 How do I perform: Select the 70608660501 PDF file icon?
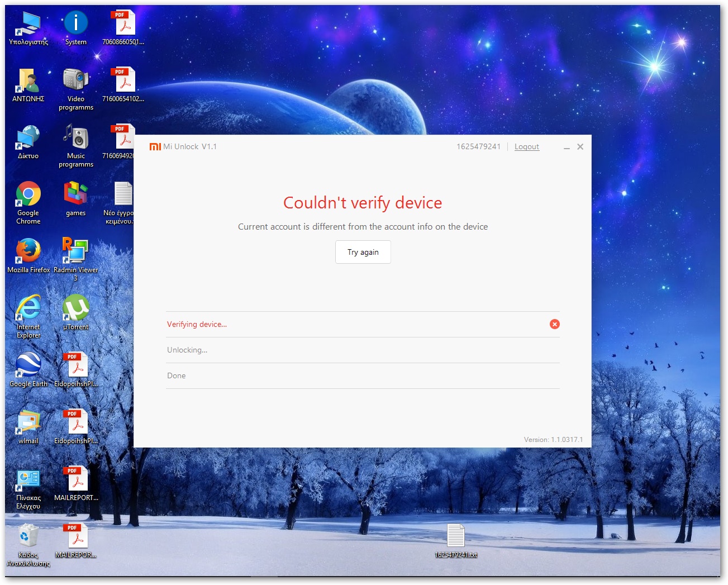[x=123, y=28]
